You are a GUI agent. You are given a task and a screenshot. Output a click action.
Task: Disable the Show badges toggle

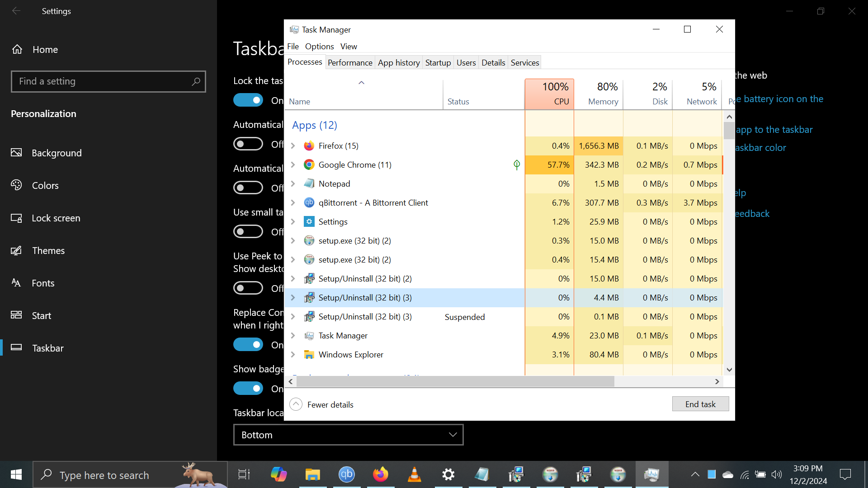pos(248,389)
